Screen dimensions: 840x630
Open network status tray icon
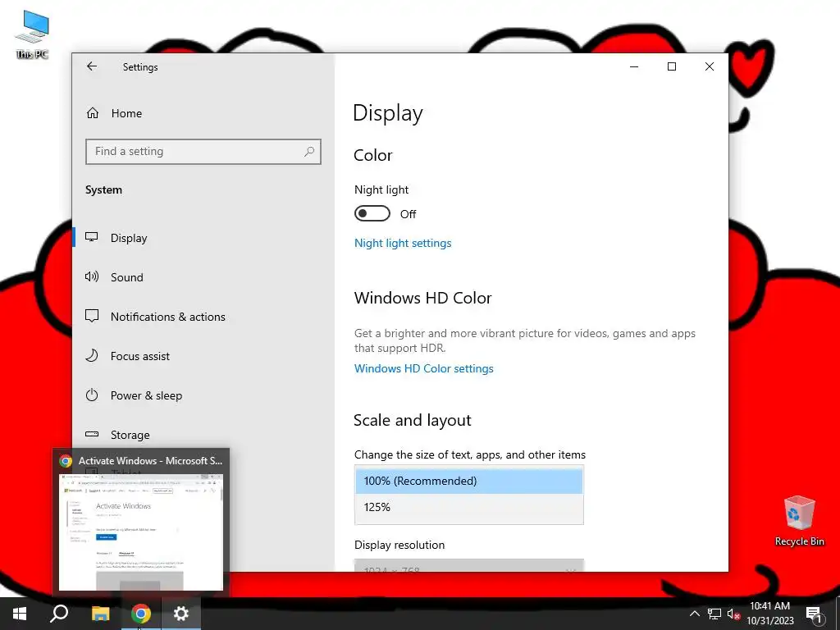click(714, 614)
